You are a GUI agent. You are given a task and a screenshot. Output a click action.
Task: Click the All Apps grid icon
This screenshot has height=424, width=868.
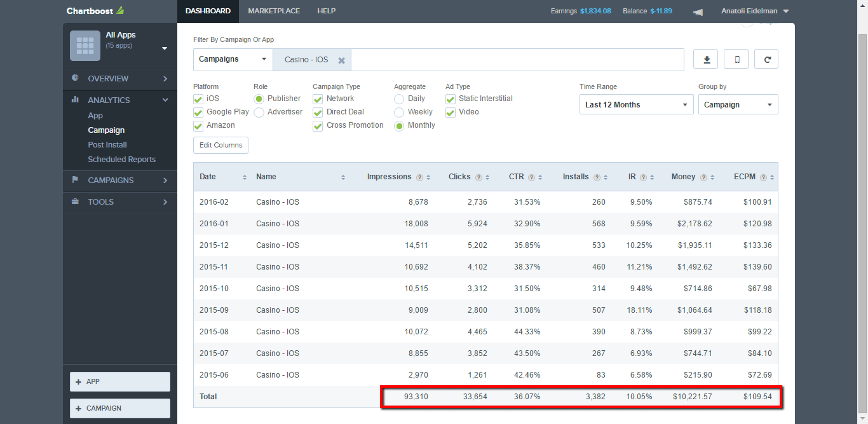(x=85, y=46)
